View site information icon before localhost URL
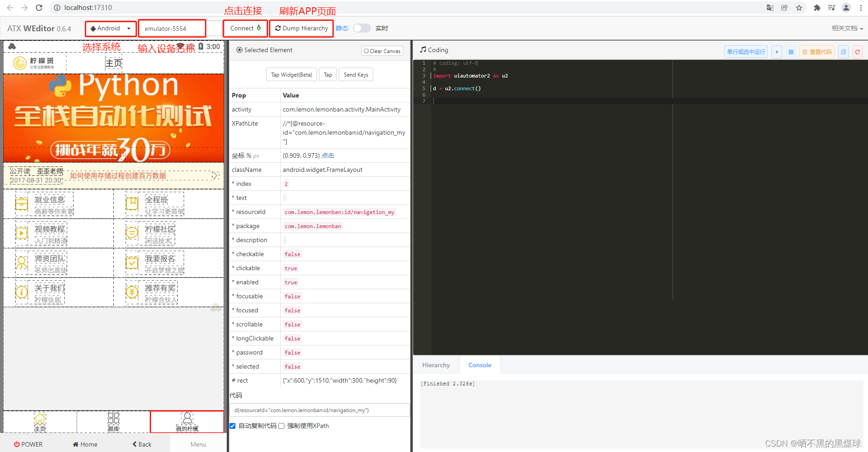 tap(57, 8)
